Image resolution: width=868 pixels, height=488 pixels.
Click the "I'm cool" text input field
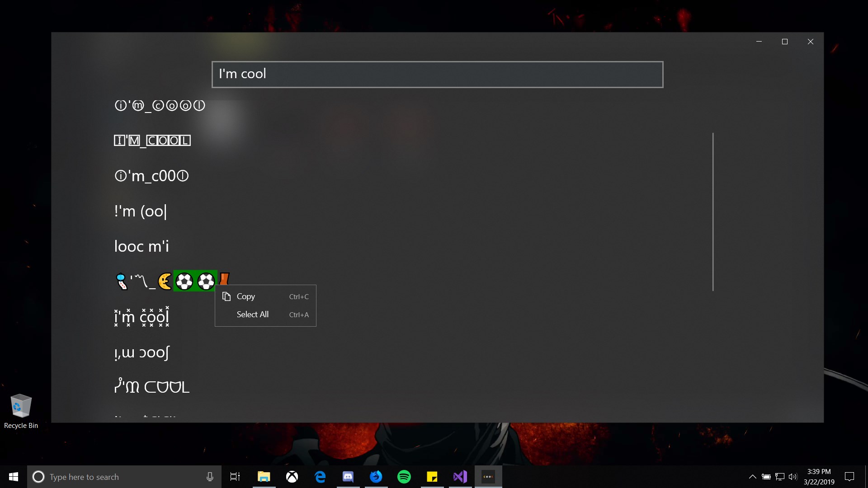437,75
